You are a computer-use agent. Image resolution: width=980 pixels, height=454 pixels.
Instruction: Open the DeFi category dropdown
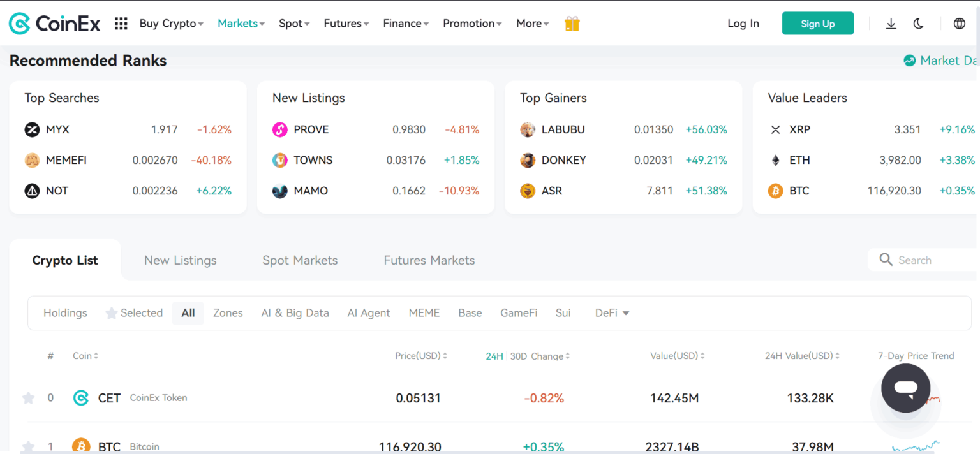tap(611, 313)
